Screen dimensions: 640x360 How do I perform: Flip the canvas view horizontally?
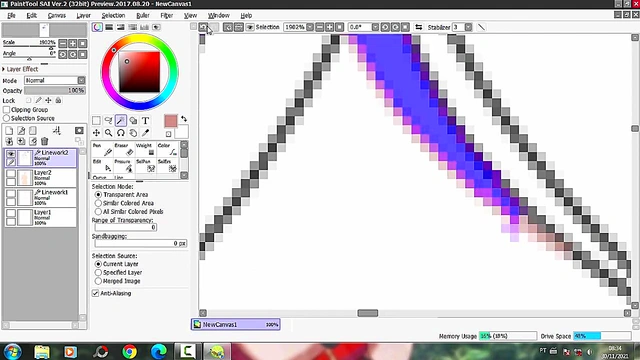pyautogui.click(x=418, y=27)
